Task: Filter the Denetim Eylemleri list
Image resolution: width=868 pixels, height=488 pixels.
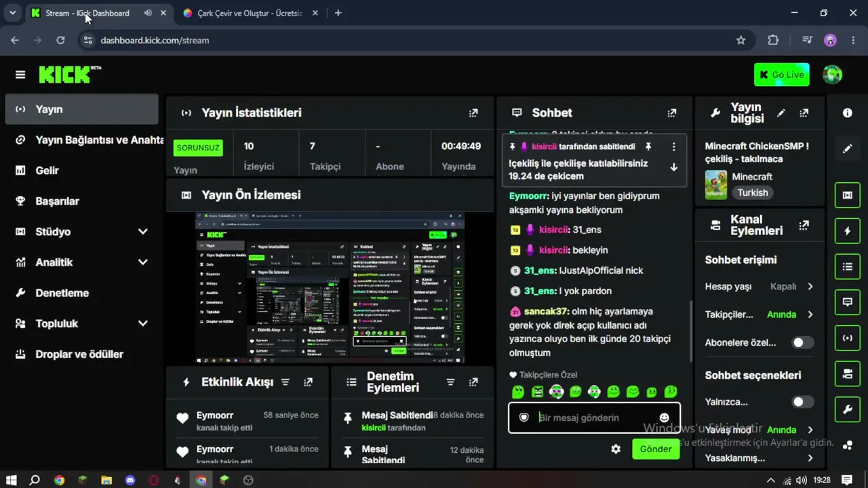Action: click(x=450, y=382)
